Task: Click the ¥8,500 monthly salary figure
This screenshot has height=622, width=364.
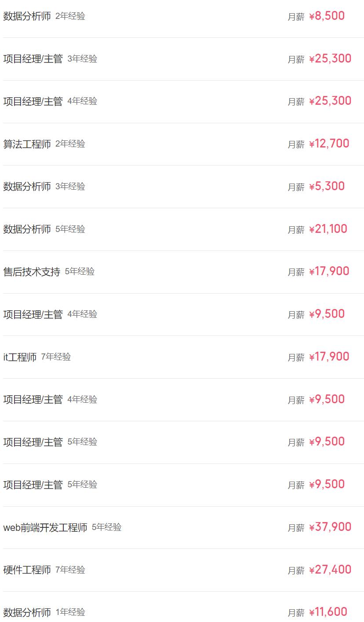Action: [x=327, y=16]
